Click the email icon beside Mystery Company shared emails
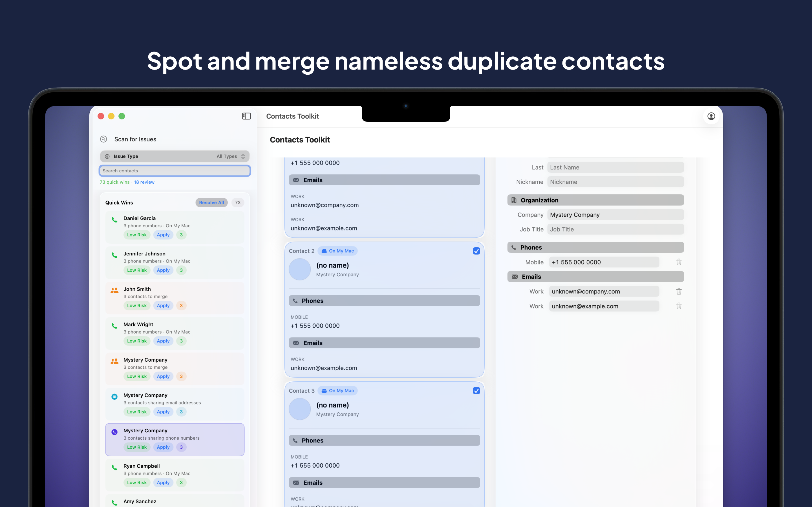Viewport: 812px width, 507px height. coord(114,397)
